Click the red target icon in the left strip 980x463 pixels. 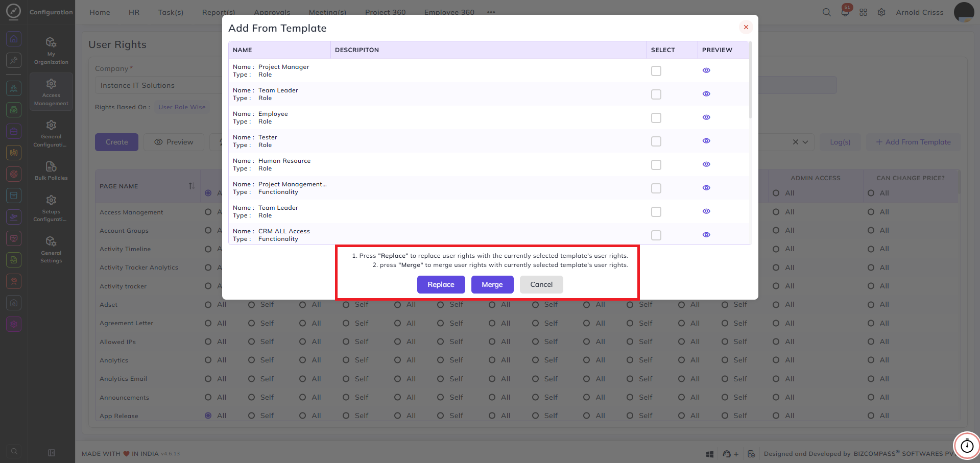(x=14, y=174)
